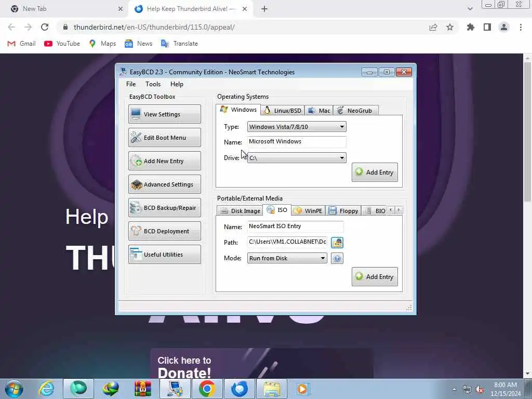Switch to the Floppy tab
The image size is (532, 399).
343,211
